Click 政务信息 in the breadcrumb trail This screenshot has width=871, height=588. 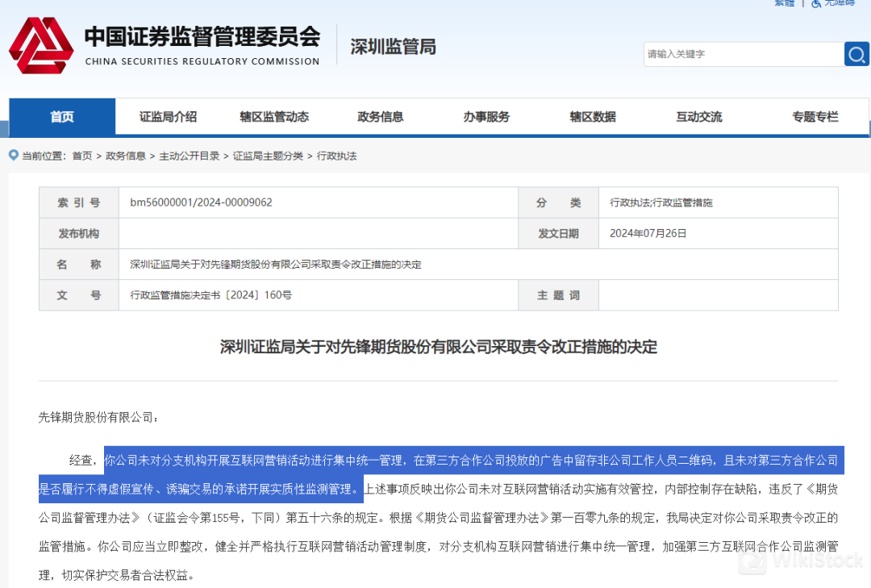[126, 156]
